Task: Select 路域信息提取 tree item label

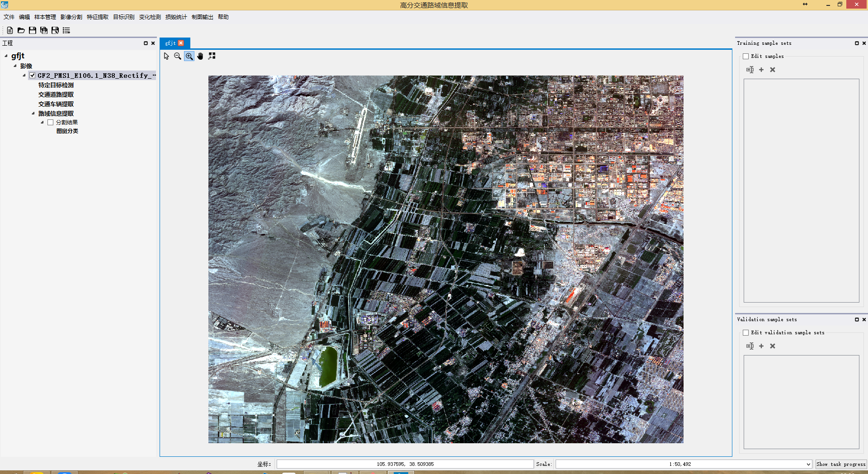Action: point(56,114)
